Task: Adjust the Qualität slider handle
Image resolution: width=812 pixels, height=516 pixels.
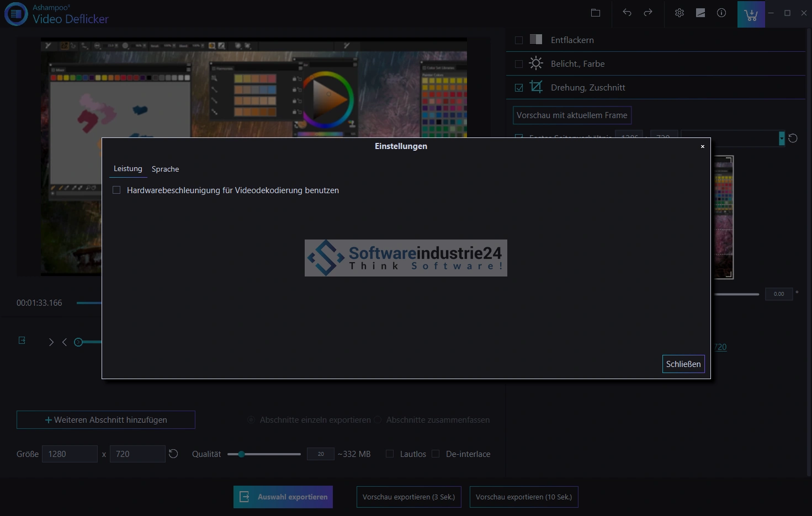Action: coord(241,454)
